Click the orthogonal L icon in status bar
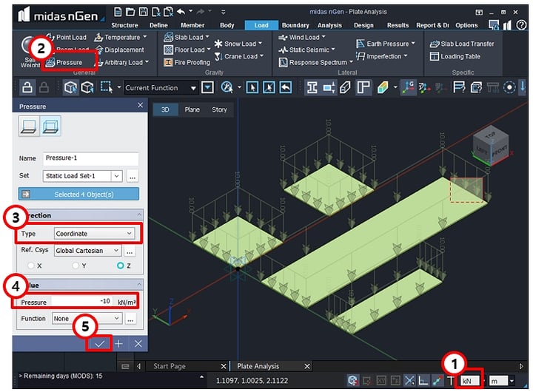 click(x=423, y=380)
